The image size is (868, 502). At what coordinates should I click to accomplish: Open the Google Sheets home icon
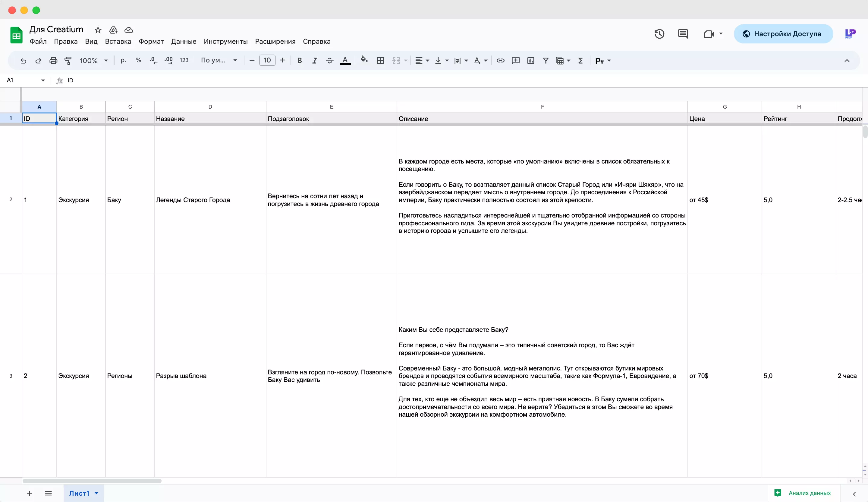point(16,35)
